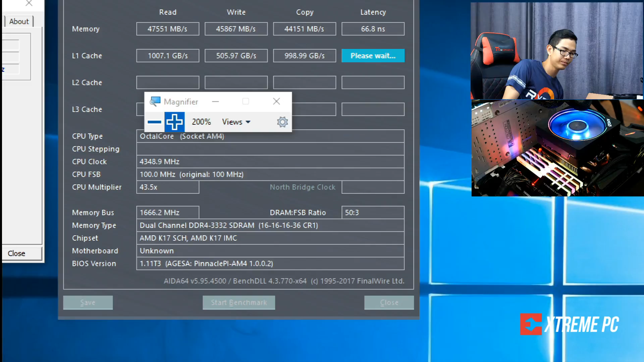Zoom in with Magnifier plus button
Image resolution: width=644 pixels, height=362 pixels.
pos(175,122)
